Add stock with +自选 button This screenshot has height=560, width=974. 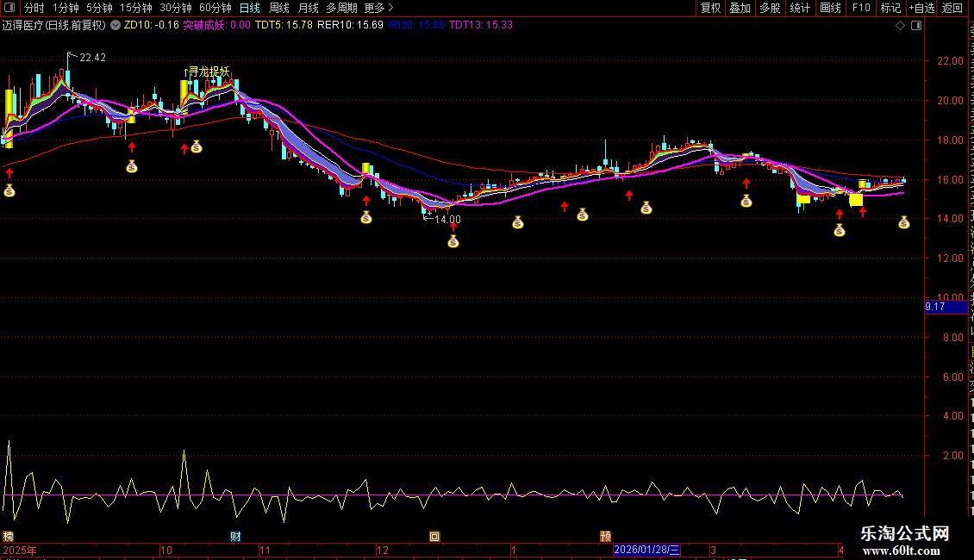[x=921, y=8]
